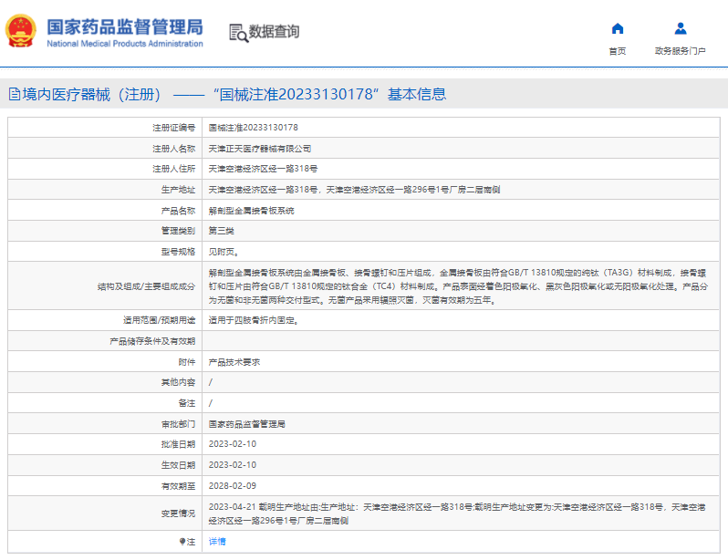Click the 产品名称 label
Screen dimensions: 728x560
coord(178,211)
